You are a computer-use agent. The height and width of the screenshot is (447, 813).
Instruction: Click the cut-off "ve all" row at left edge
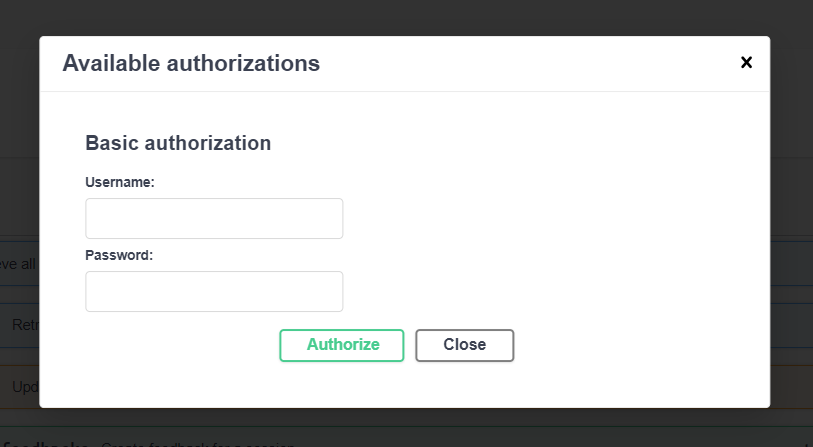tap(17, 264)
